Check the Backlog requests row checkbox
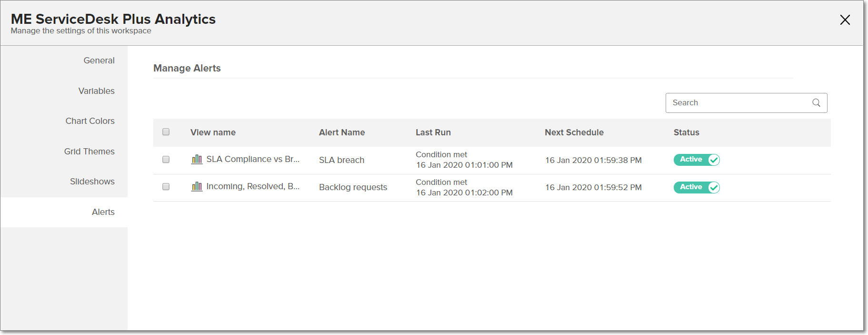Viewport: 868px width, 335px height. pyautogui.click(x=166, y=187)
